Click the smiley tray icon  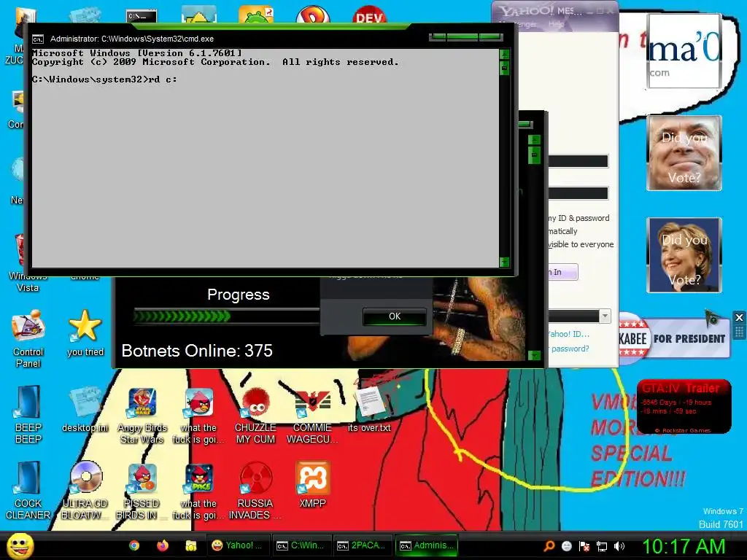566,546
